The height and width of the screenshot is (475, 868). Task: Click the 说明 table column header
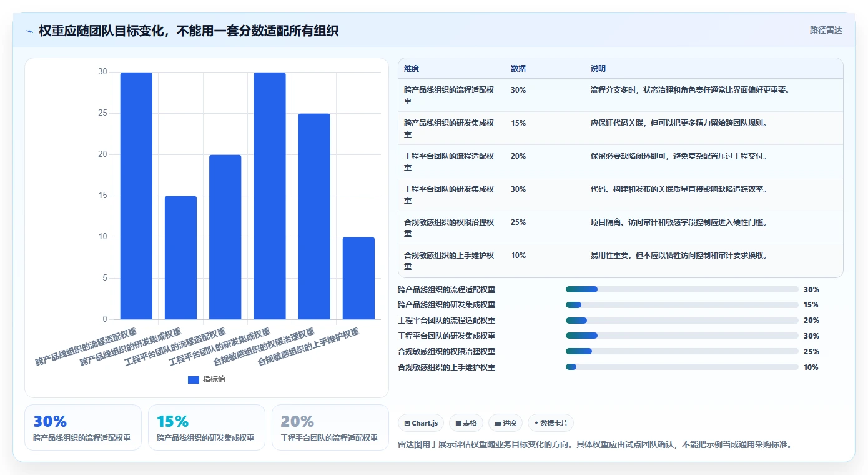click(x=598, y=69)
